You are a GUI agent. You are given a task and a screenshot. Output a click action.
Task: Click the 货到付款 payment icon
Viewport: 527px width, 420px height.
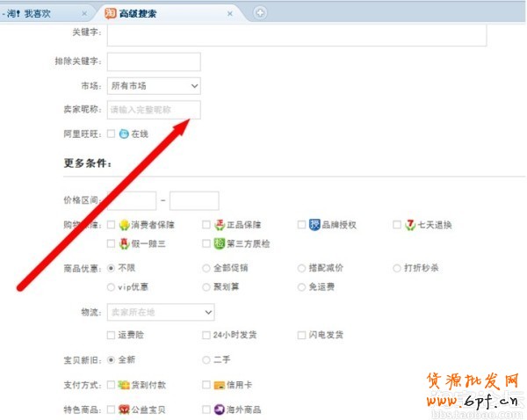pos(124,384)
